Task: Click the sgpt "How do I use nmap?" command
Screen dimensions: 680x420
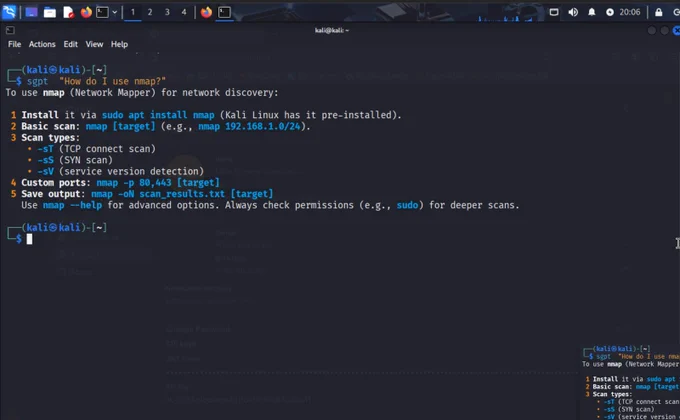Action: pyautogui.click(x=96, y=81)
